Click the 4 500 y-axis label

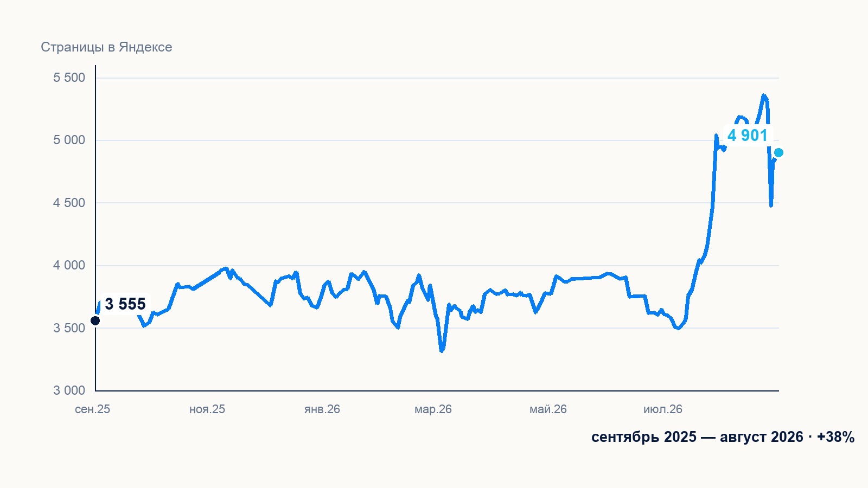(x=69, y=203)
